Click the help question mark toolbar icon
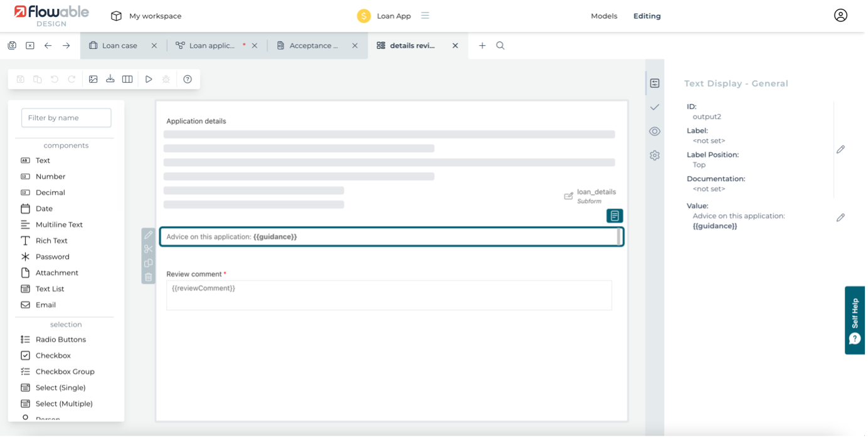Screen dimensions: 868x438 [188, 79]
